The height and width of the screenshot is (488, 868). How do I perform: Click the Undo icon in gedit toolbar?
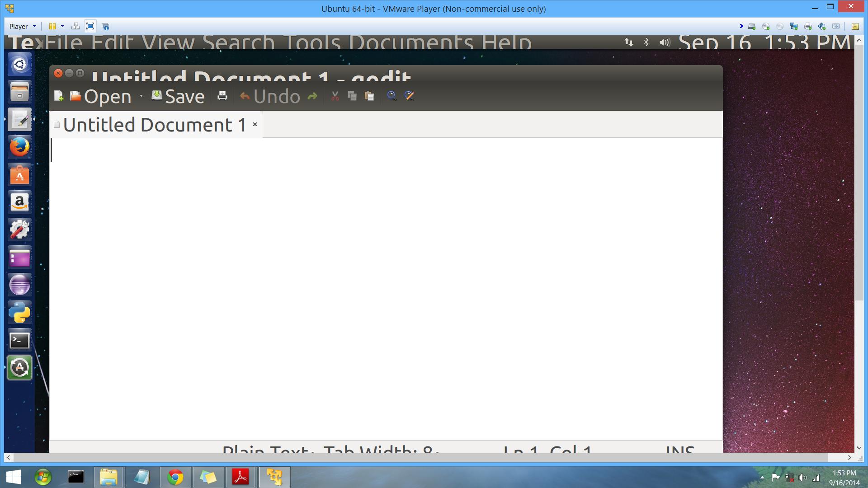(245, 96)
